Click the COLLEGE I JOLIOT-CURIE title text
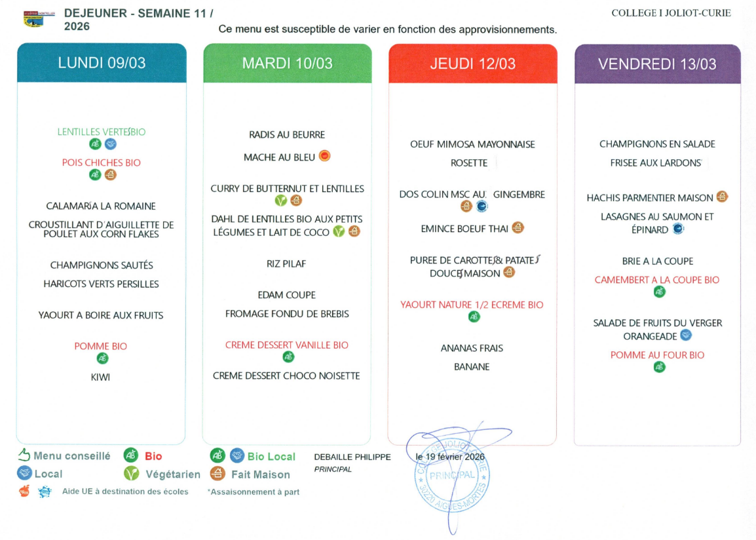This screenshot has height=540, width=756. (671, 13)
